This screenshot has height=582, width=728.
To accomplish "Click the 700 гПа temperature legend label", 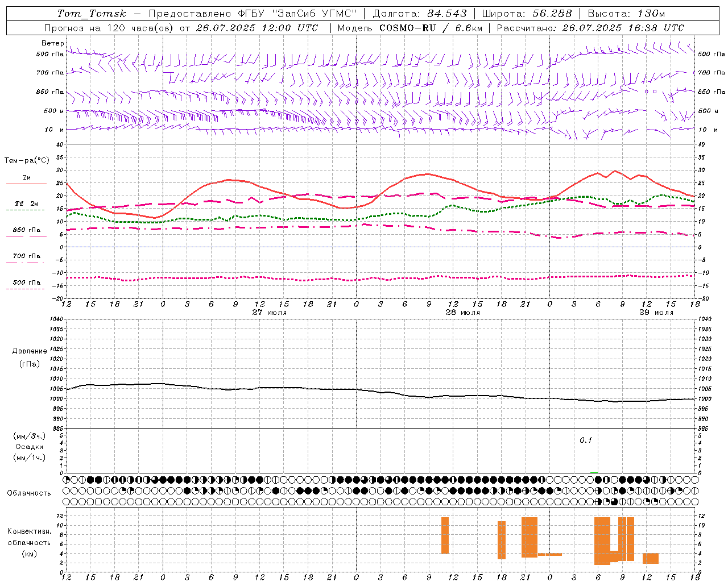I will 27,256.
